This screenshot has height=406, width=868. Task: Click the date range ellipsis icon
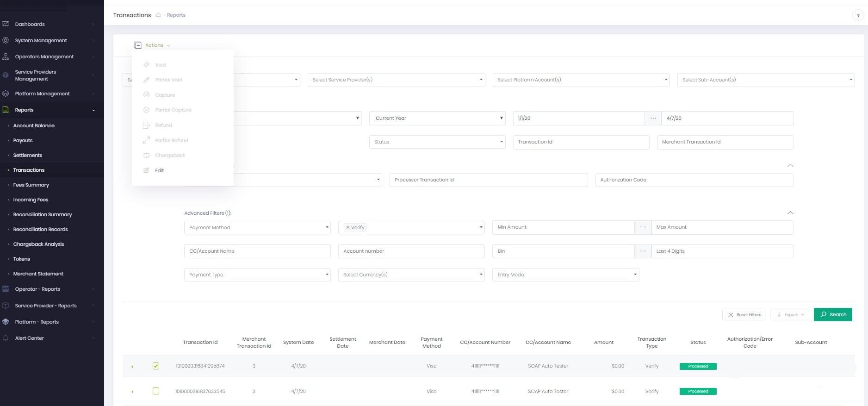(653, 118)
